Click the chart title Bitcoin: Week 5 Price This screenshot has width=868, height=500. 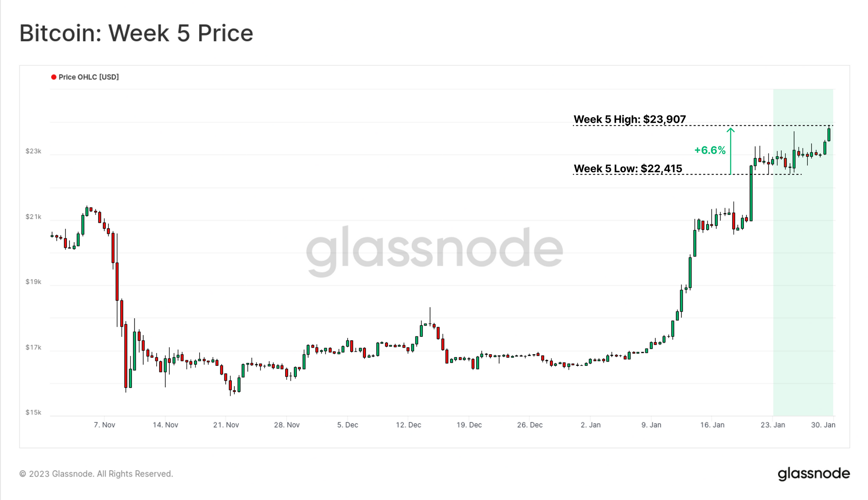tap(136, 33)
